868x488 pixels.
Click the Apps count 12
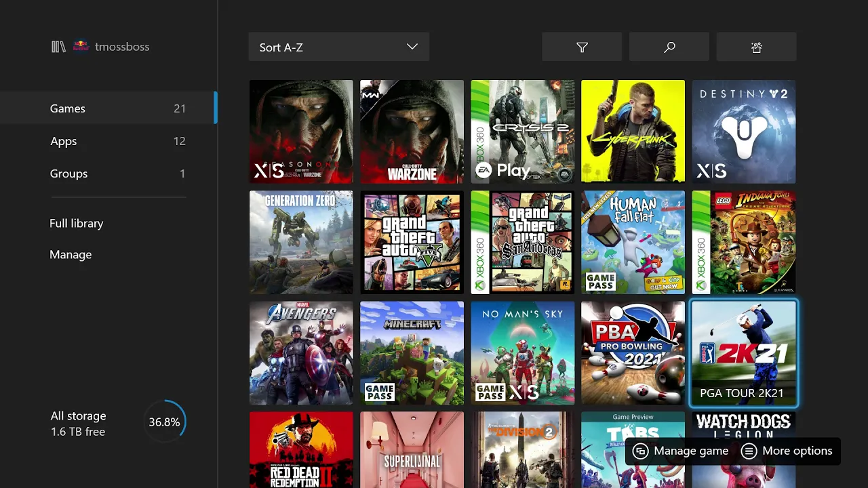tap(180, 141)
